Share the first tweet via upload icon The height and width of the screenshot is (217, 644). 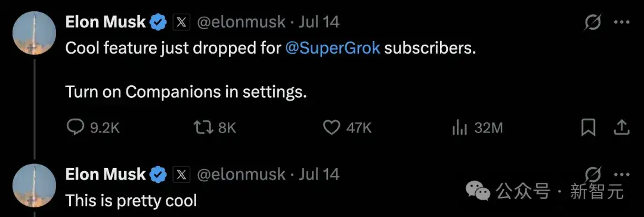coord(621,128)
